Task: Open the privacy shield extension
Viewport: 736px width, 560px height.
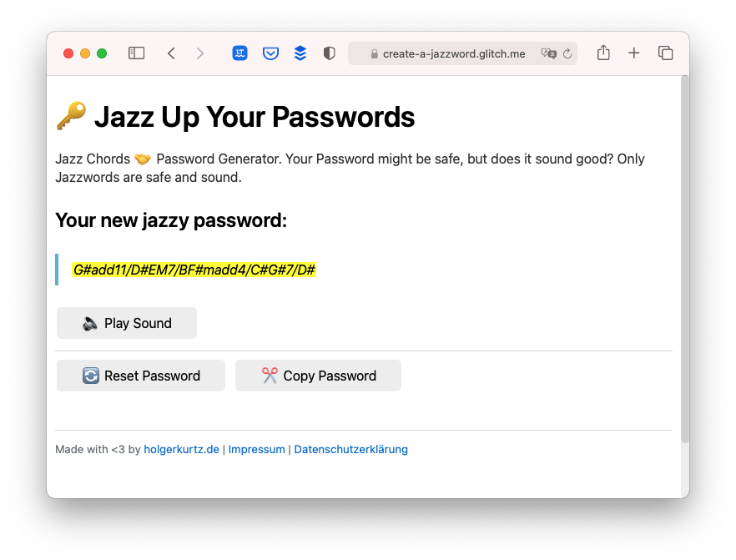Action: pyautogui.click(x=329, y=53)
